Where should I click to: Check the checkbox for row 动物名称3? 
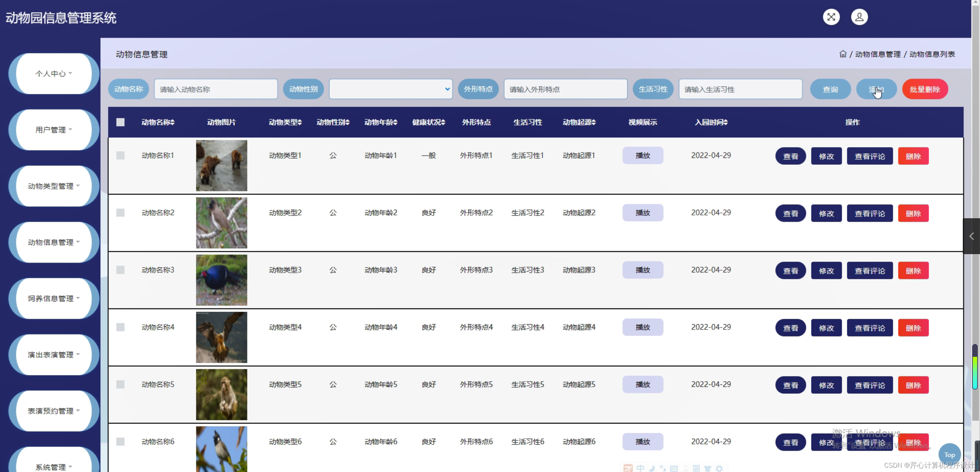tap(120, 270)
